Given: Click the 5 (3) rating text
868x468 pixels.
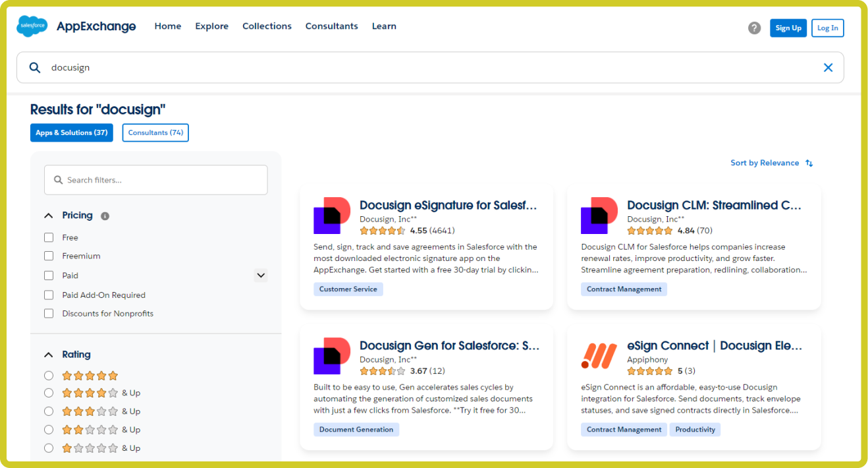Looking at the screenshot, I should point(686,371).
